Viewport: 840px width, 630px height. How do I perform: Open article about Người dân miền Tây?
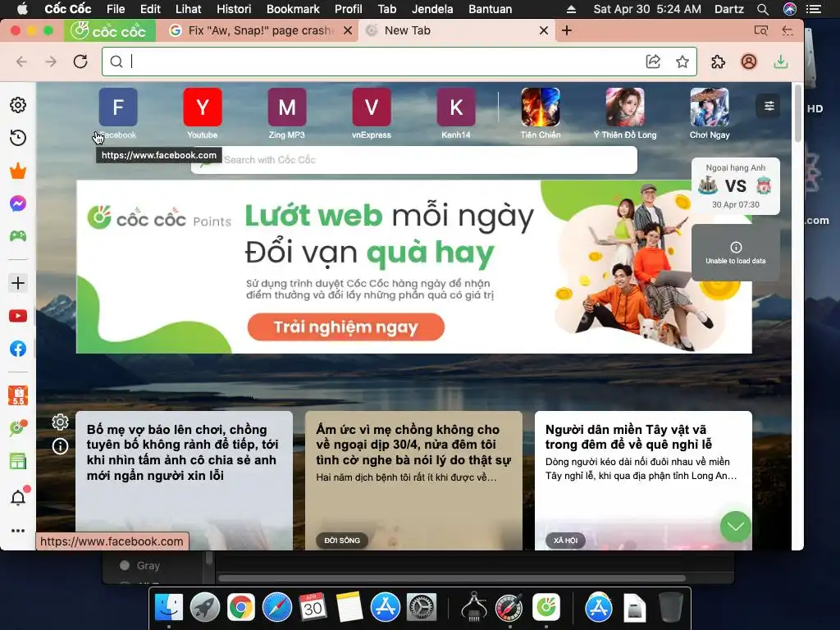(x=643, y=481)
